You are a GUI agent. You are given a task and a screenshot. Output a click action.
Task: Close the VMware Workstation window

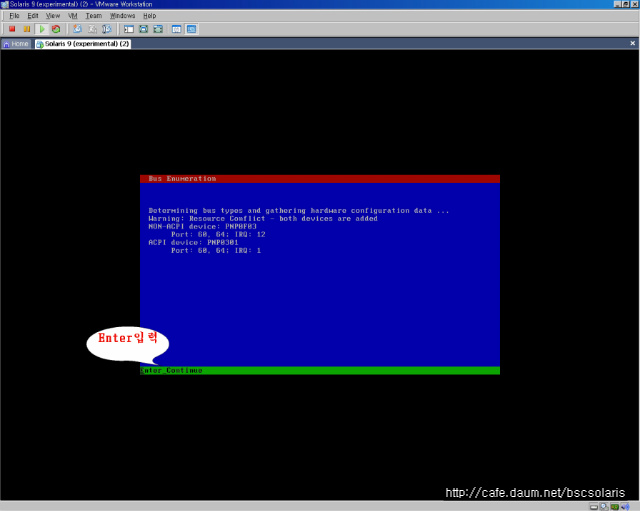(x=635, y=4)
